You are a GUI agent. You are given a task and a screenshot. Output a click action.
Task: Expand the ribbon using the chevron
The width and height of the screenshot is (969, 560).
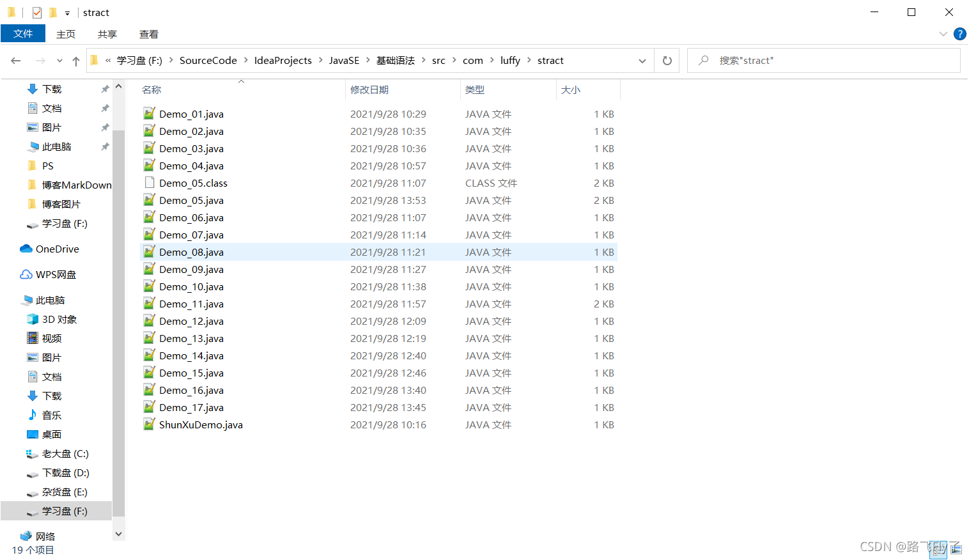[943, 34]
